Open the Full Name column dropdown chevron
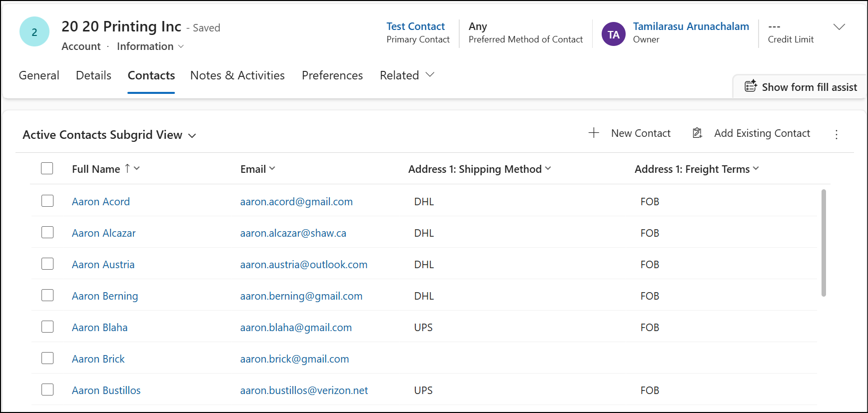 (x=137, y=168)
